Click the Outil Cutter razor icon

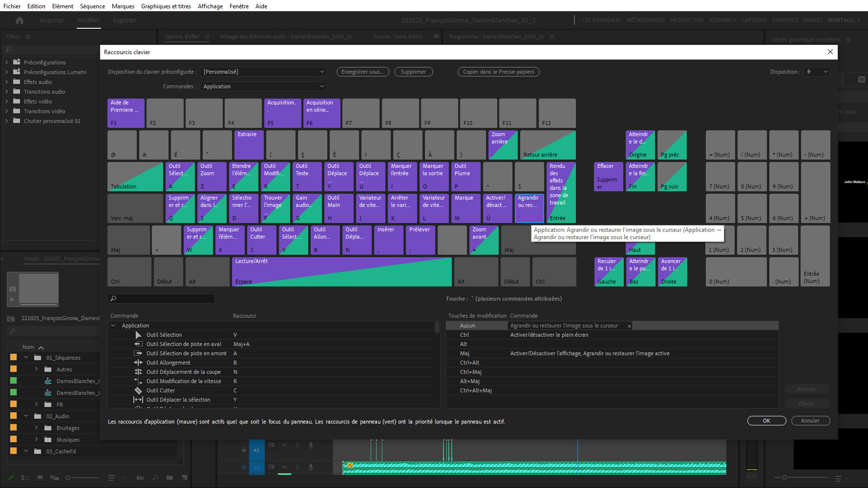(x=138, y=390)
